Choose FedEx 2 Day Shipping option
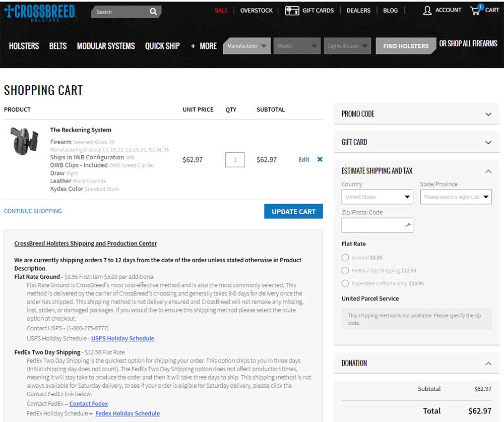 (x=345, y=271)
